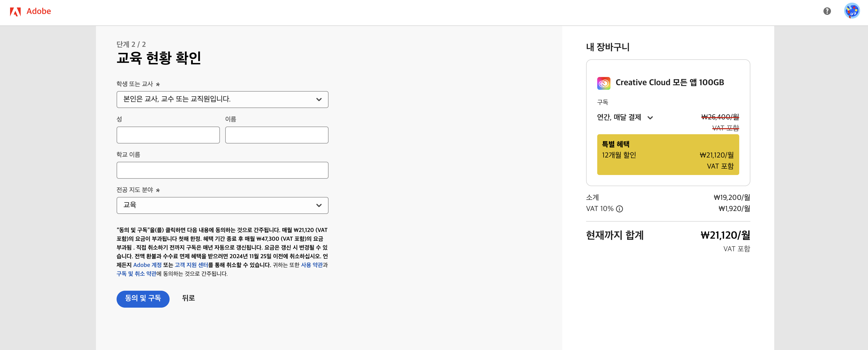Viewport: 868px width, 350px height.
Task: Click the 학교 이름 input field
Action: pos(222,170)
